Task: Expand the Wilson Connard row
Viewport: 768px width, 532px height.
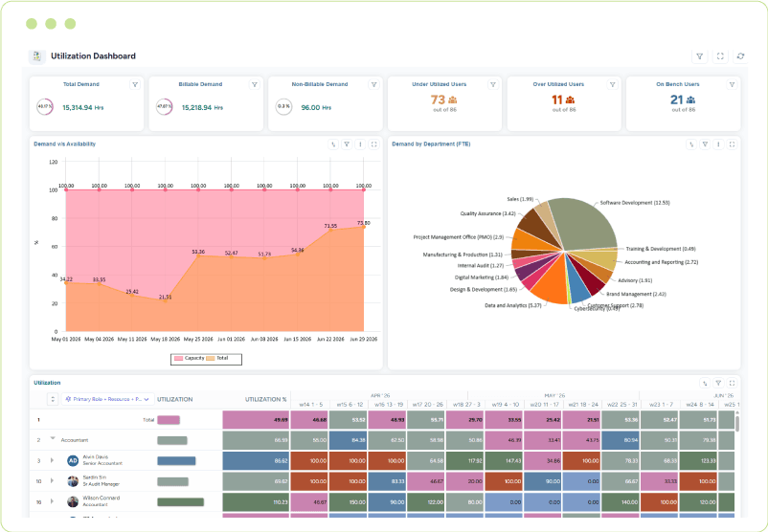Action: pyautogui.click(x=52, y=501)
